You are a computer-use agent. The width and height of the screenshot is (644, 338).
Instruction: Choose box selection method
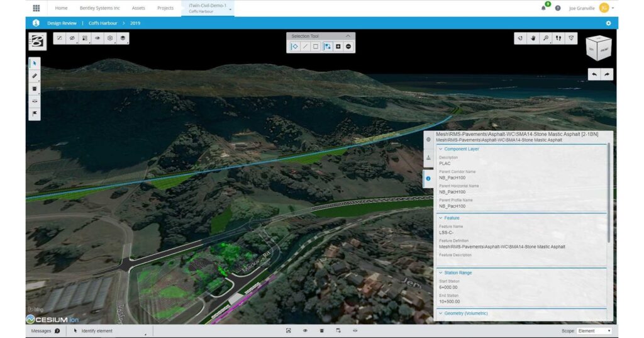pyautogui.click(x=316, y=47)
